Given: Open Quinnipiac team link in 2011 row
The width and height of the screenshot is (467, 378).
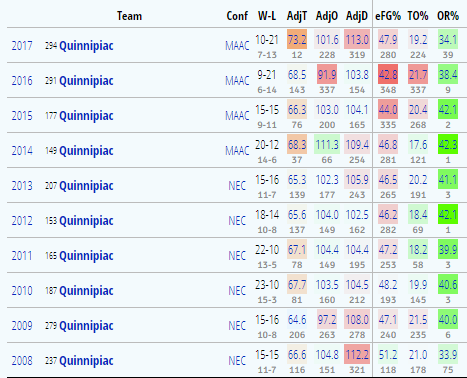Looking at the screenshot, I should [x=86, y=256].
